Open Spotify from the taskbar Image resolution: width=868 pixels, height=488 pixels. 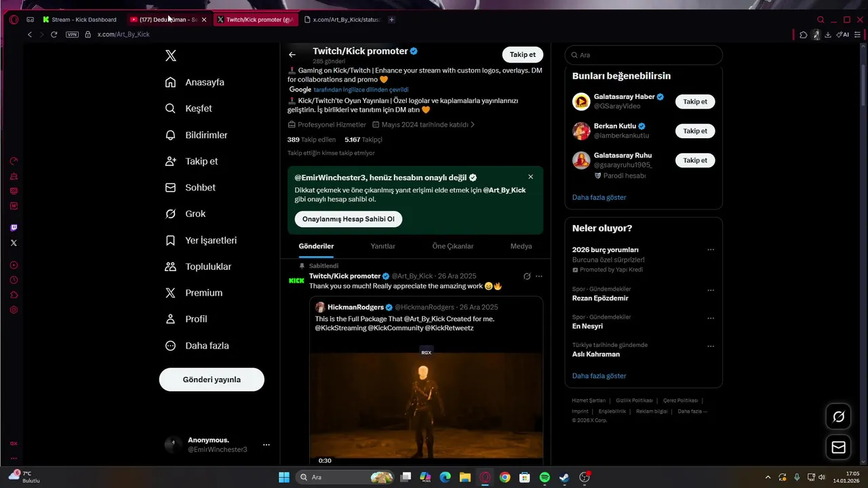pyautogui.click(x=545, y=477)
